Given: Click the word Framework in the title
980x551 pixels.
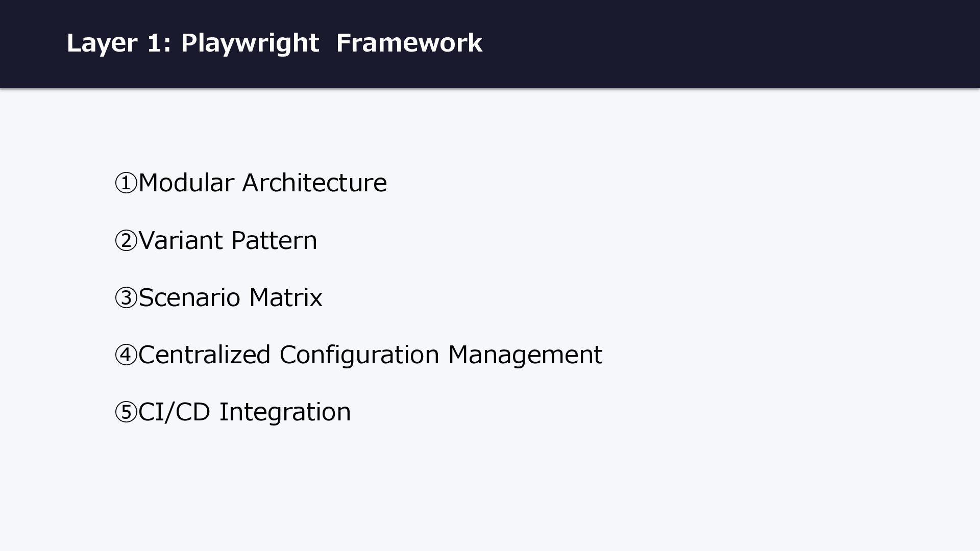Looking at the screenshot, I should coord(409,43).
